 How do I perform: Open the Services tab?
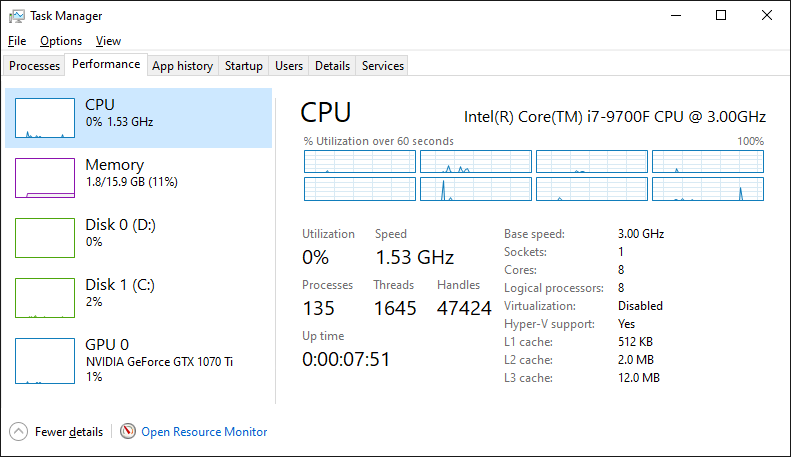point(382,66)
